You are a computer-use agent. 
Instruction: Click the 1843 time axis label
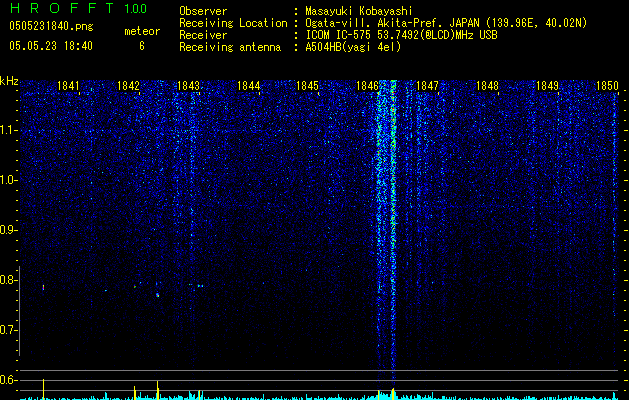[x=188, y=86]
